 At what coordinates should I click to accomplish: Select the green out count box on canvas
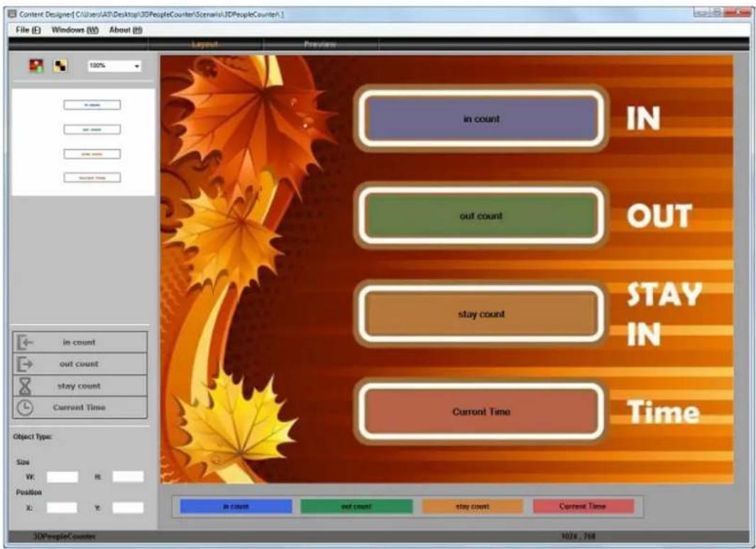[481, 216]
